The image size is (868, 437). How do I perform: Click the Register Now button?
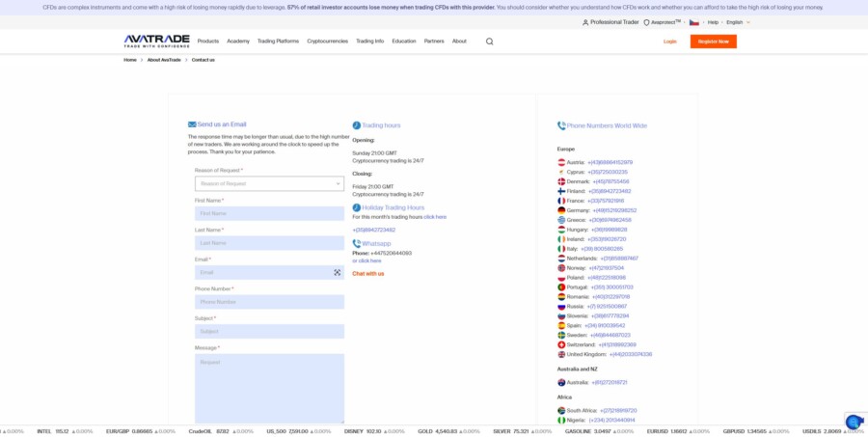coord(713,41)
